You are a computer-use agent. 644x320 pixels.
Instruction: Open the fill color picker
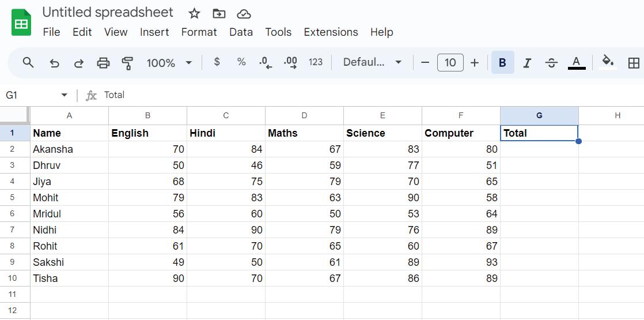(608, 62)
